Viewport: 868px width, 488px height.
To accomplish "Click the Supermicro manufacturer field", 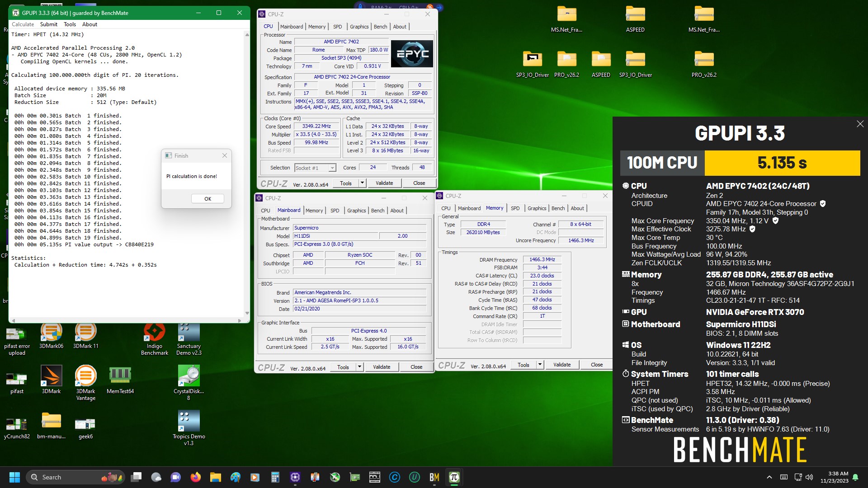I will tap(359, 228).
